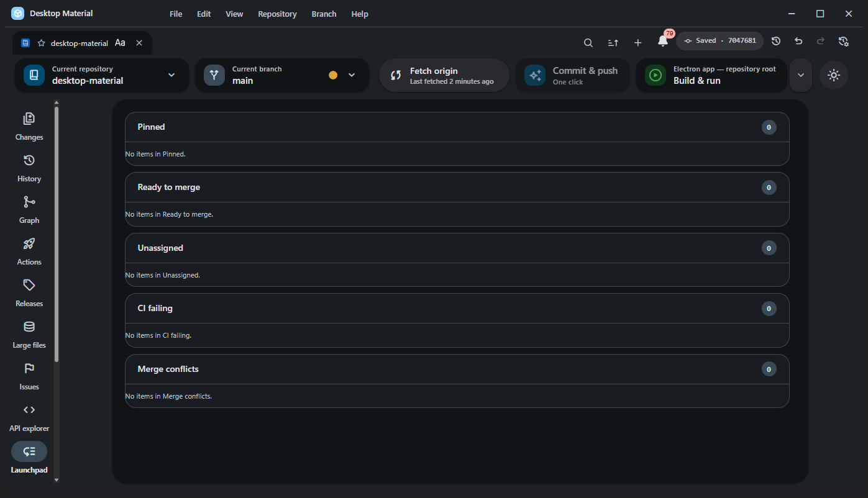Toggle light/dark theme sun button

834,75
